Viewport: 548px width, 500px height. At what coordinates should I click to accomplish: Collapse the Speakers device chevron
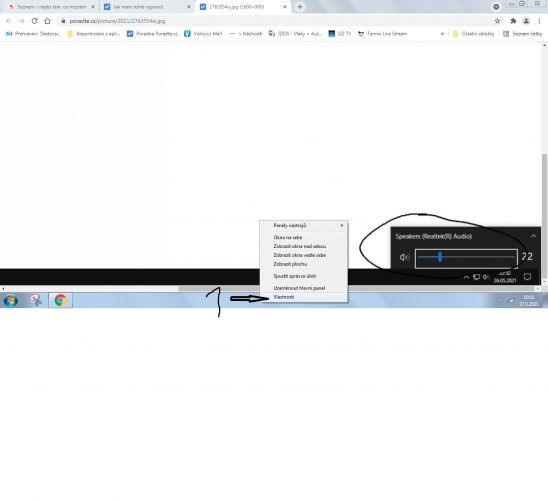533,237
